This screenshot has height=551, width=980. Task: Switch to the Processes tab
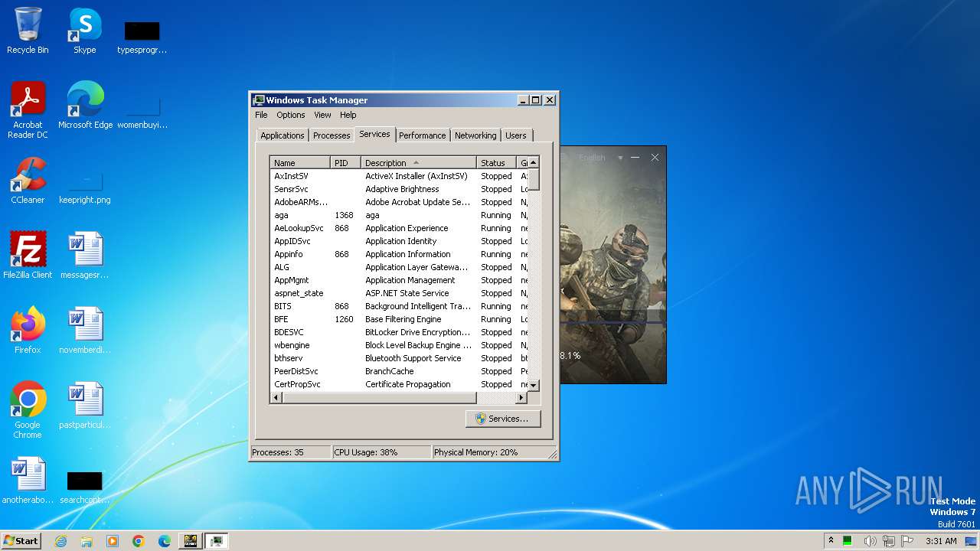pyautogui.click(x=332, y=135)
